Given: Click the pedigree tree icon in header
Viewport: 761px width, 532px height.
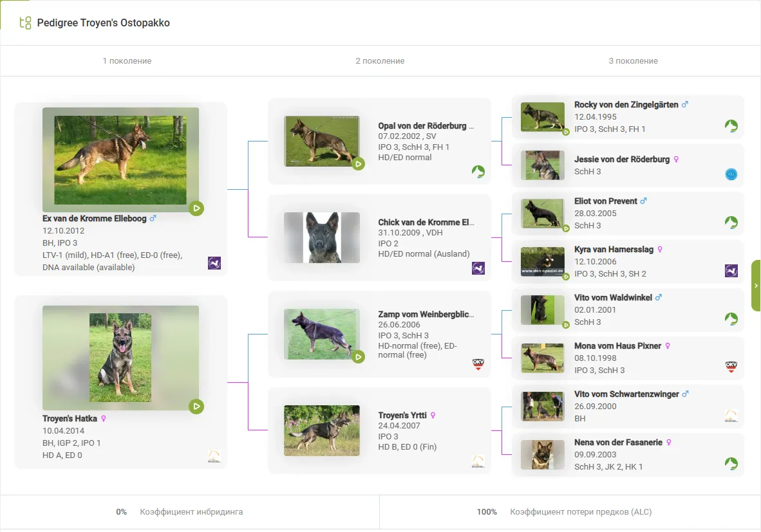Looking at the screenshot, I should 25,23.
